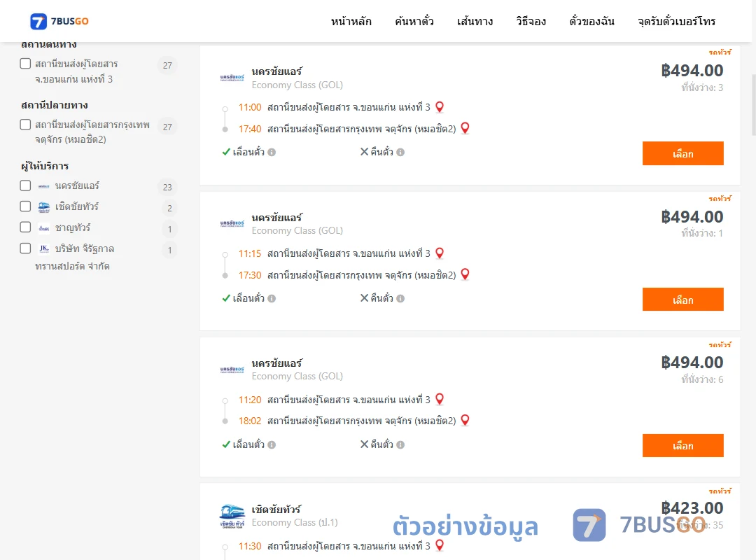
Task: Click ที่นั่งว่าง: 3 seats text
Action: coord(702,87)
